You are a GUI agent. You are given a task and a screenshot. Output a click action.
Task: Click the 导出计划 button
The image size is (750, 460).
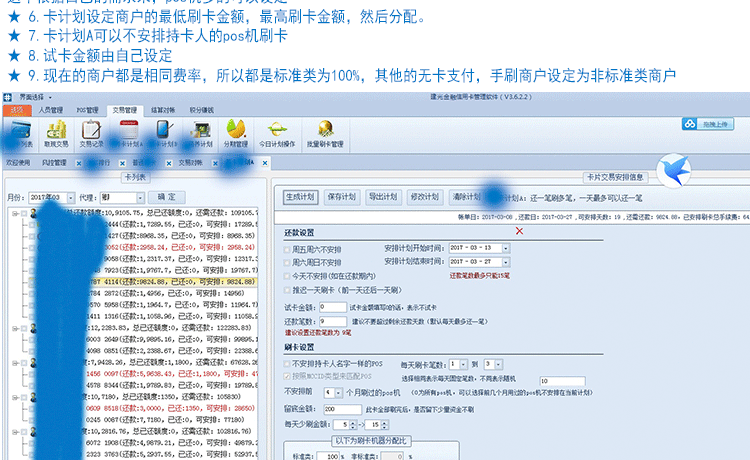tap(383, 197)
